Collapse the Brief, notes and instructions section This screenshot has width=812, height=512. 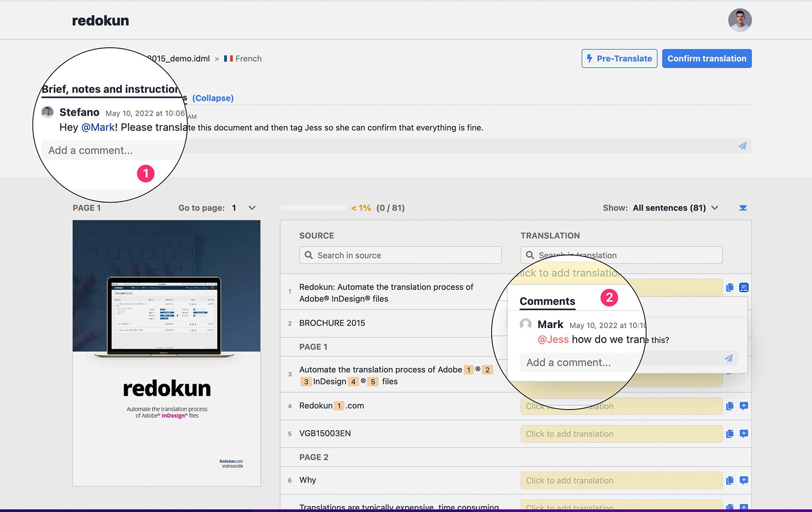(213, 98)
